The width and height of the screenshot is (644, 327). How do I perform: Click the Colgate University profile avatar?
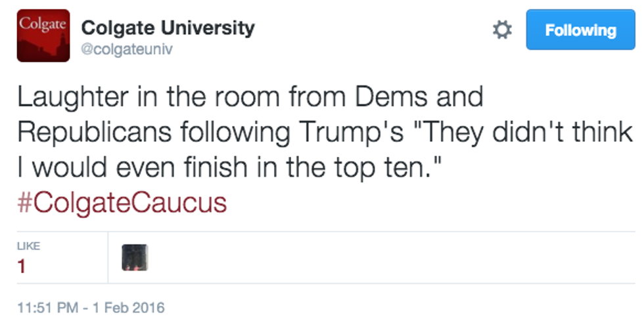click(x=43, y=35)
